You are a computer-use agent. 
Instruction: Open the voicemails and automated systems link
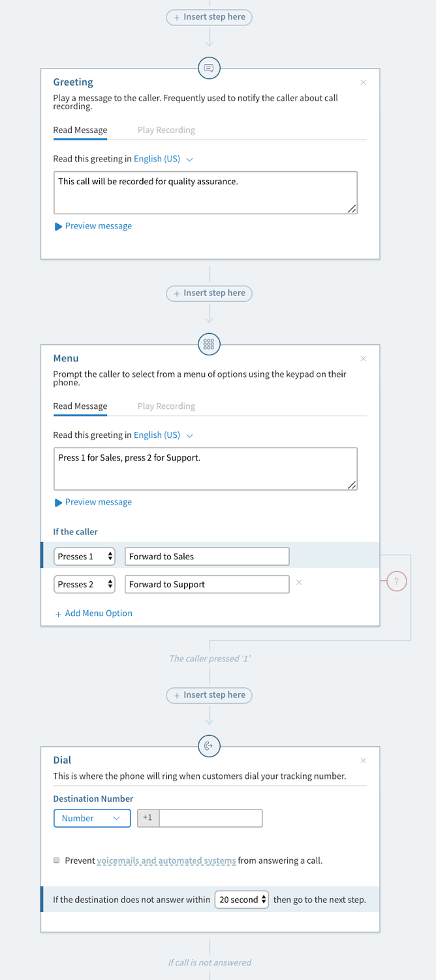tap(166, 860)
